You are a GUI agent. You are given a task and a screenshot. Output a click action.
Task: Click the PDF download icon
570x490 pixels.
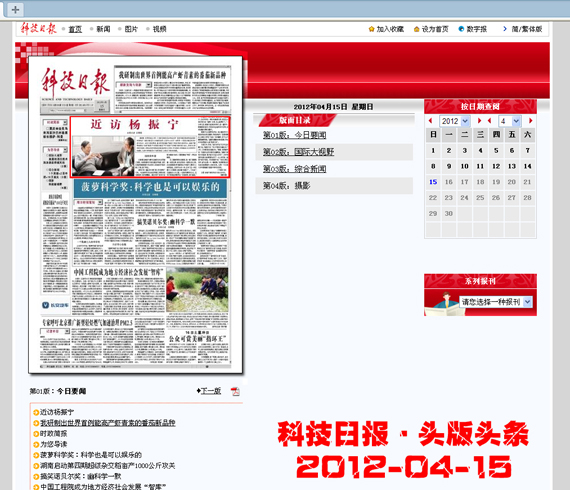click(235, 391)
